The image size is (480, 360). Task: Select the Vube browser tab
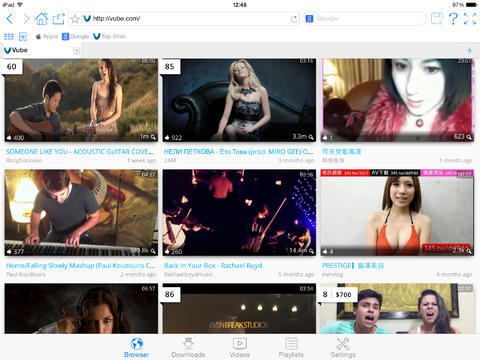pyautogui.click(x=41, y=50)
